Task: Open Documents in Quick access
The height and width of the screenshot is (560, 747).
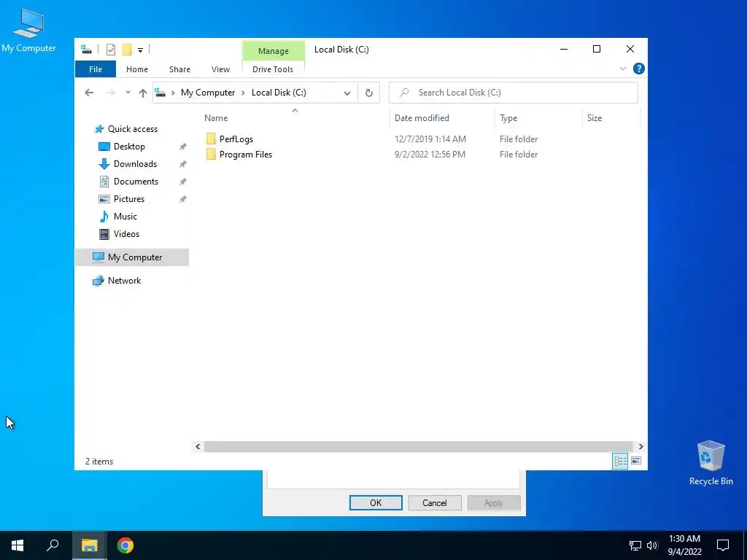Action: 136,182
